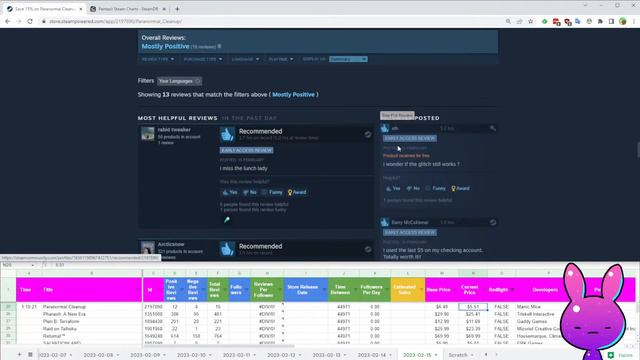Add a new sheet with the plus icon

tap(19, 355)
